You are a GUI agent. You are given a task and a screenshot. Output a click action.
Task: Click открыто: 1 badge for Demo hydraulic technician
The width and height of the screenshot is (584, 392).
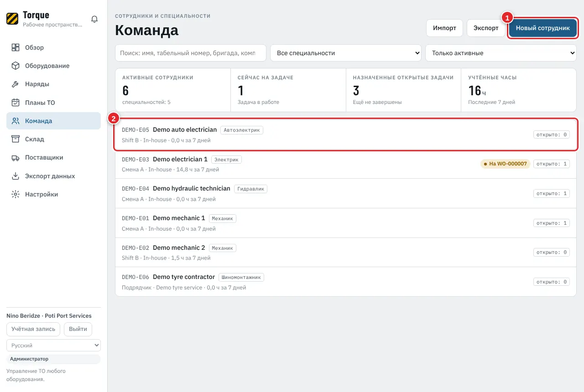point(552,193)
